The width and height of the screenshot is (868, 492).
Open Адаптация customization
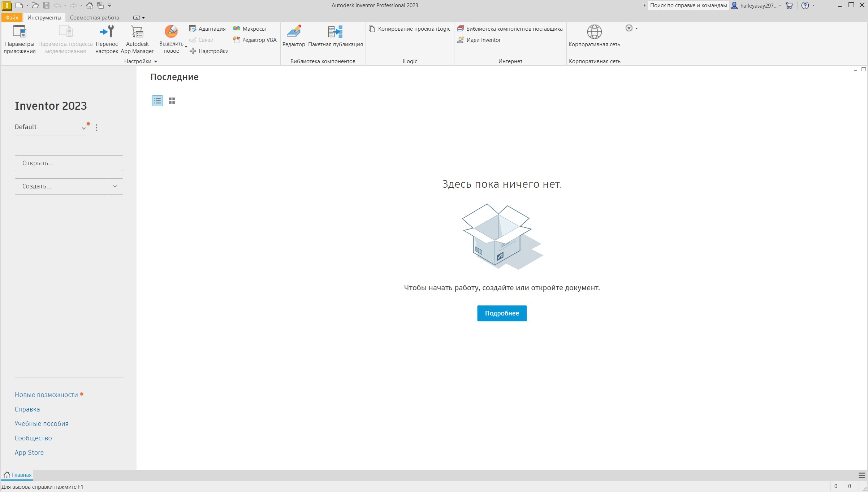point(207,29)
